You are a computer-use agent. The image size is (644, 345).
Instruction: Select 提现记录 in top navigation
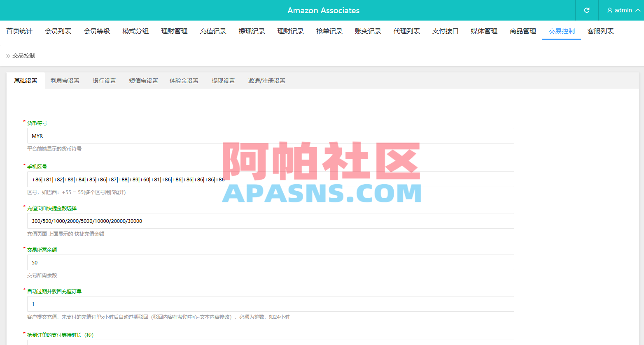pos(252,31)
